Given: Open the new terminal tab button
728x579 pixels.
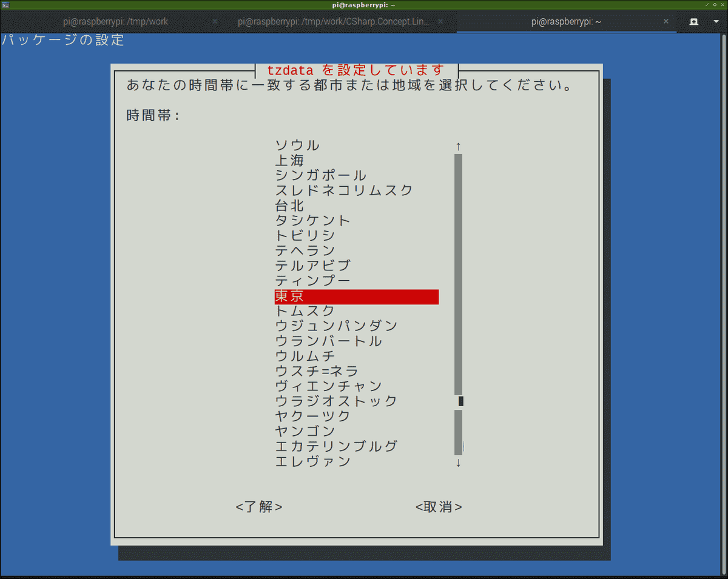Looking at the screenshot, I should coord(694,21).
